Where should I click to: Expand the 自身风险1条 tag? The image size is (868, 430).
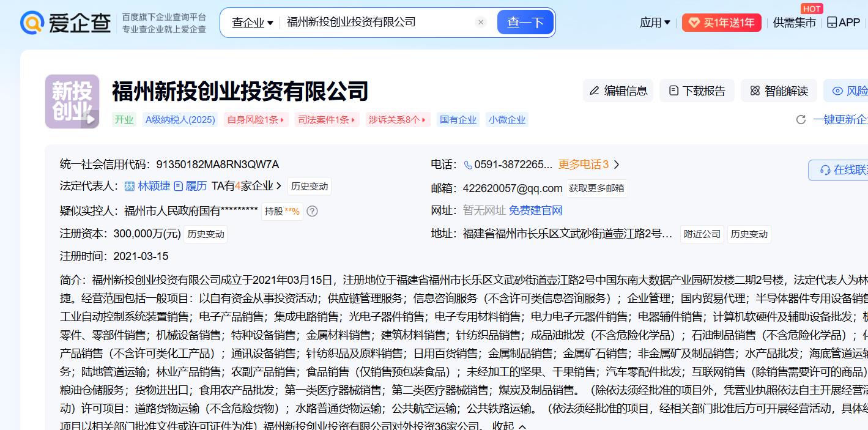click(256, 120)
